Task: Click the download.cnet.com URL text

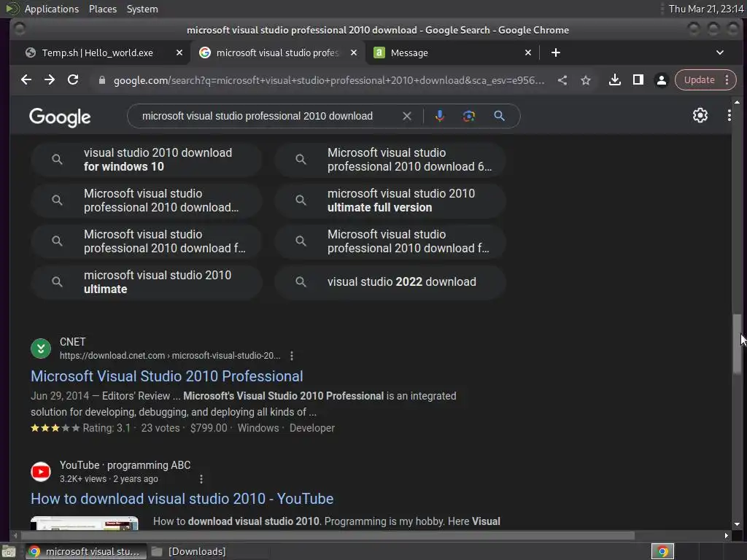Action: tap(170, 356)
